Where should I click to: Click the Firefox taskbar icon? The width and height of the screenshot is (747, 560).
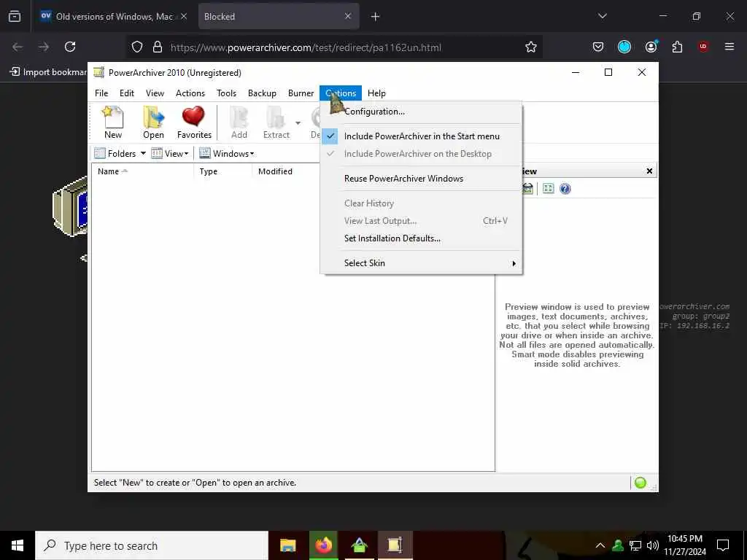323,545
